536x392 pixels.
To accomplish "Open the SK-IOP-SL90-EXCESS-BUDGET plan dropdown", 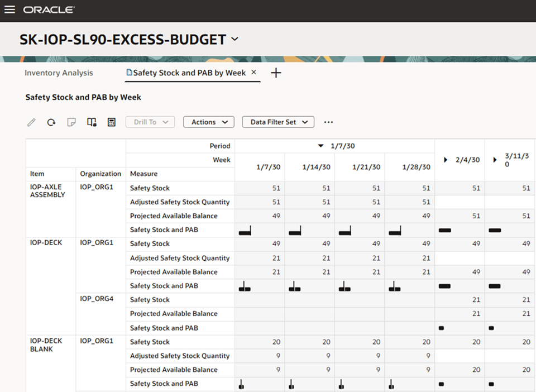I will click(x=235, y=39).
